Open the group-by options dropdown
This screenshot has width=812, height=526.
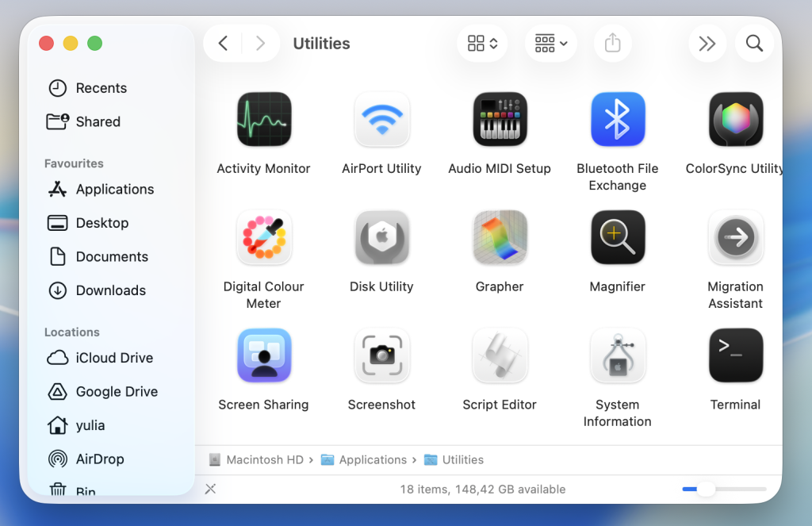click(x=551, y=43)
